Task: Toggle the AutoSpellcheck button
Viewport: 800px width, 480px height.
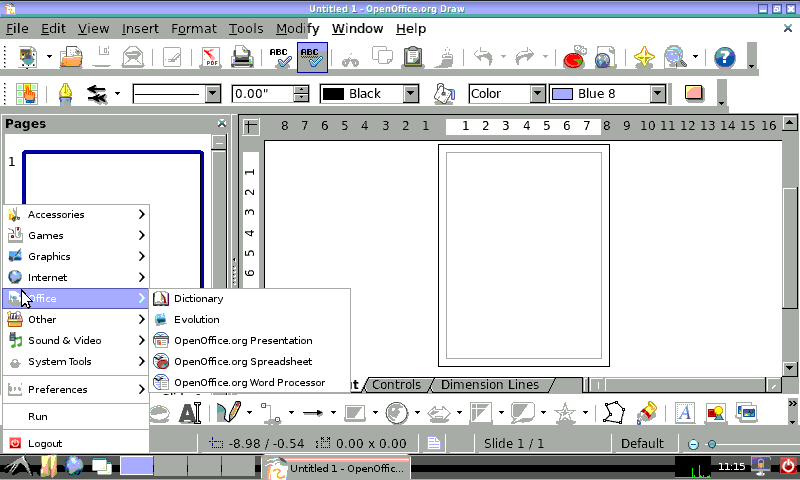Action: click(312, 58)
